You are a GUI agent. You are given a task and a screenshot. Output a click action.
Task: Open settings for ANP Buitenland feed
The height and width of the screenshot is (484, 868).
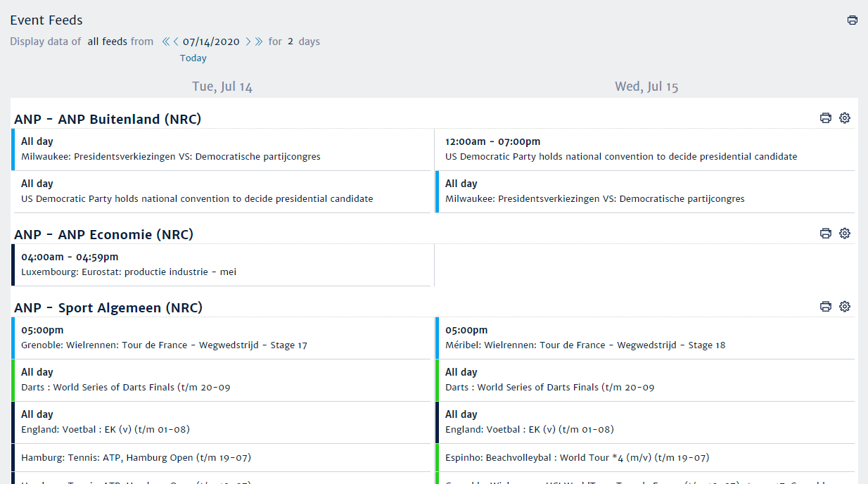coord(845,118)
